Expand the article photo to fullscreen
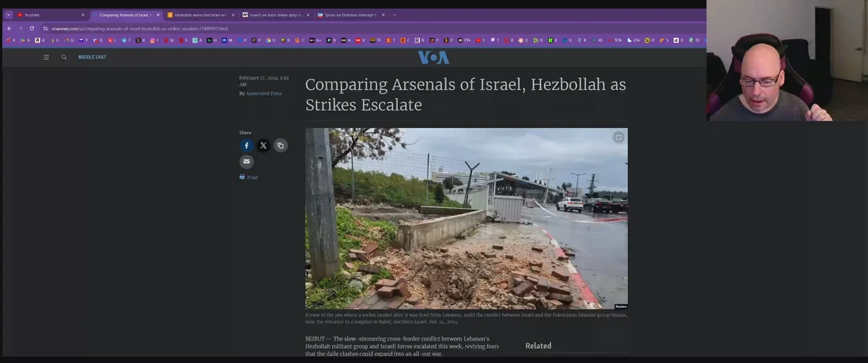This screenshot has width=868, height=363. click(x=618, y=137)
